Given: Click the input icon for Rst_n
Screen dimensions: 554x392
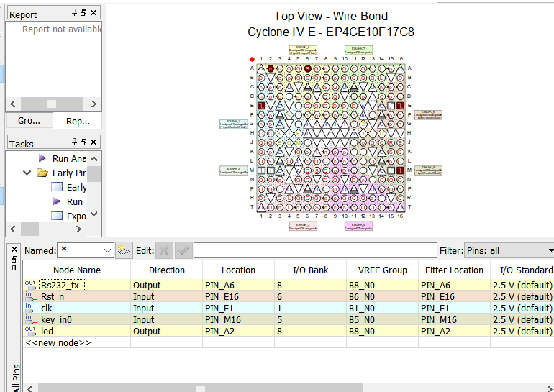Looking at the screenshot, I should 31,296.
